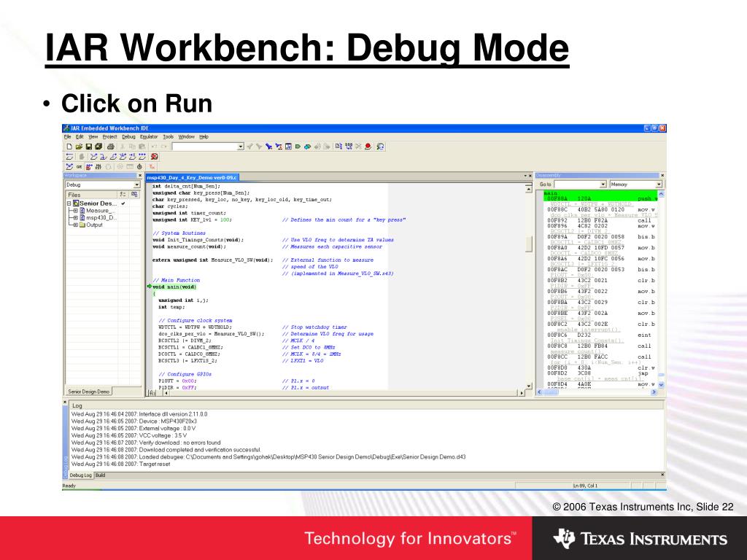The height and width of the screenshot is (560, 747).
Task: Click the Run to Cursor icon
Action: click(x=132, y=157)
